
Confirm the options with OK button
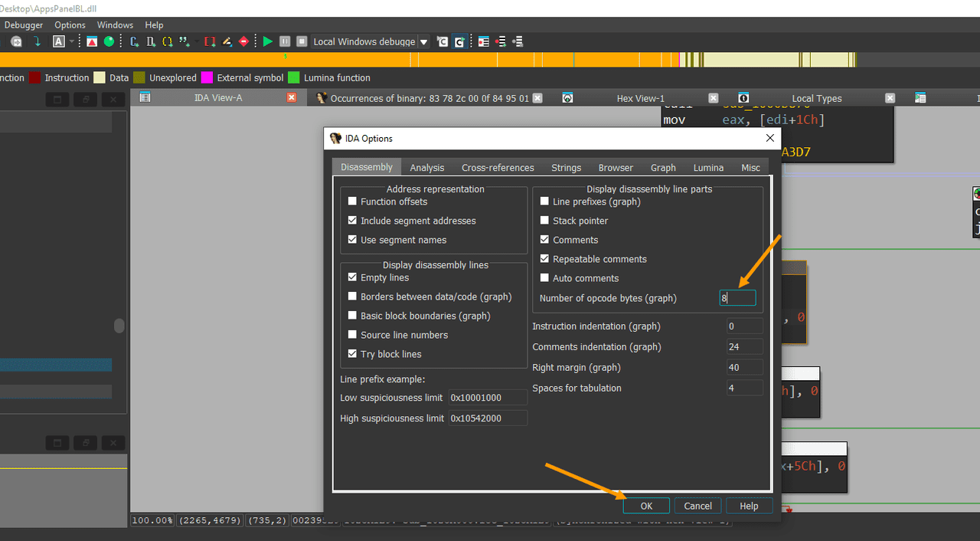[646, 506]
